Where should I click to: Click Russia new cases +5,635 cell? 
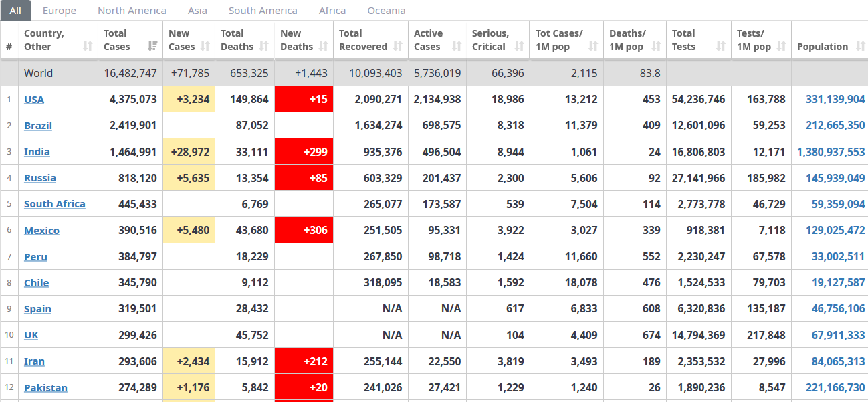pyautogui.click(x=189, y=178)
